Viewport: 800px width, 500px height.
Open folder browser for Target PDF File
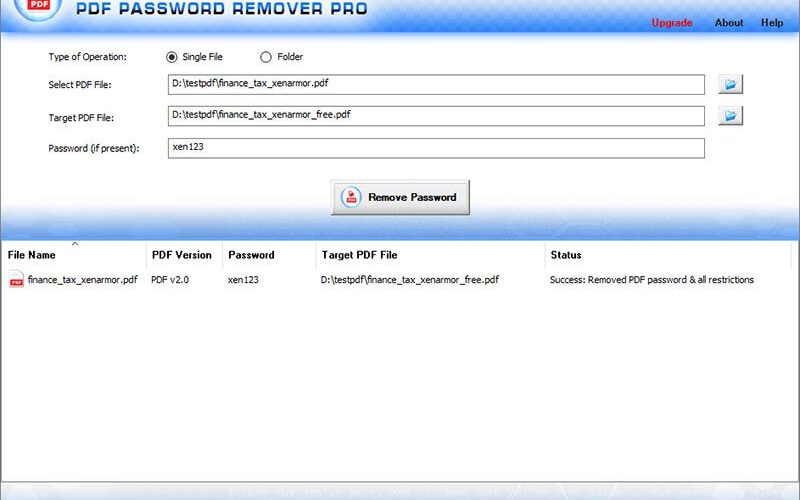tap(730, 116)
